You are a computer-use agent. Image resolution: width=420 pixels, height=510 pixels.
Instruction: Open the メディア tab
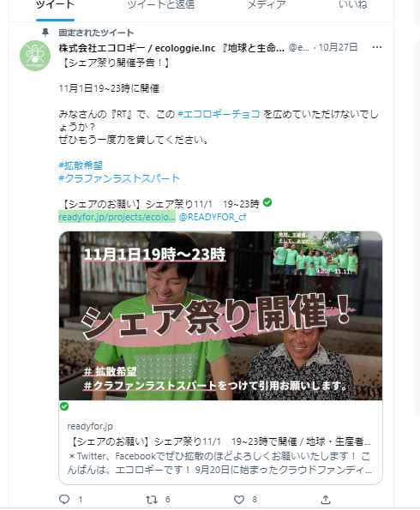[267, 4]
